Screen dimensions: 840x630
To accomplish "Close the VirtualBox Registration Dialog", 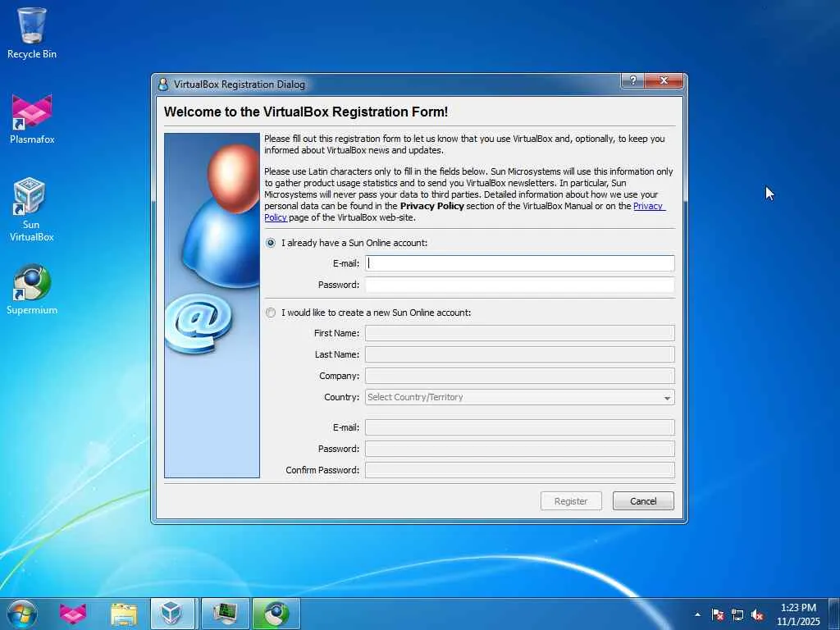I will pos(664,80).
